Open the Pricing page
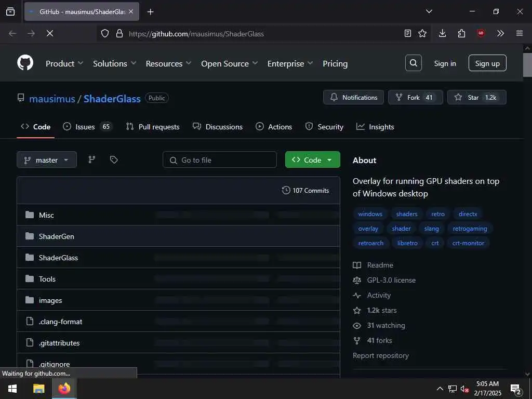 pyautogui.click(x=335, y=63)
